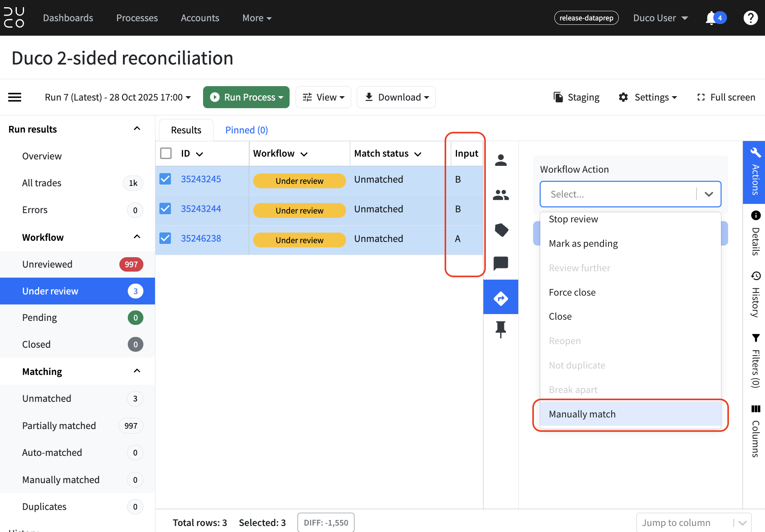Click the Jump to column field
This screenshot has height=532, width=765.
(x=694, y=522)
